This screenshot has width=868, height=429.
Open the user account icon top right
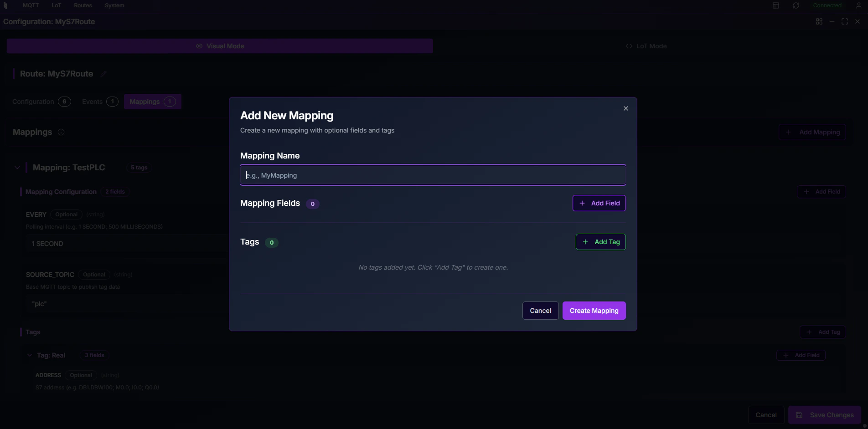tap(859, 5)
